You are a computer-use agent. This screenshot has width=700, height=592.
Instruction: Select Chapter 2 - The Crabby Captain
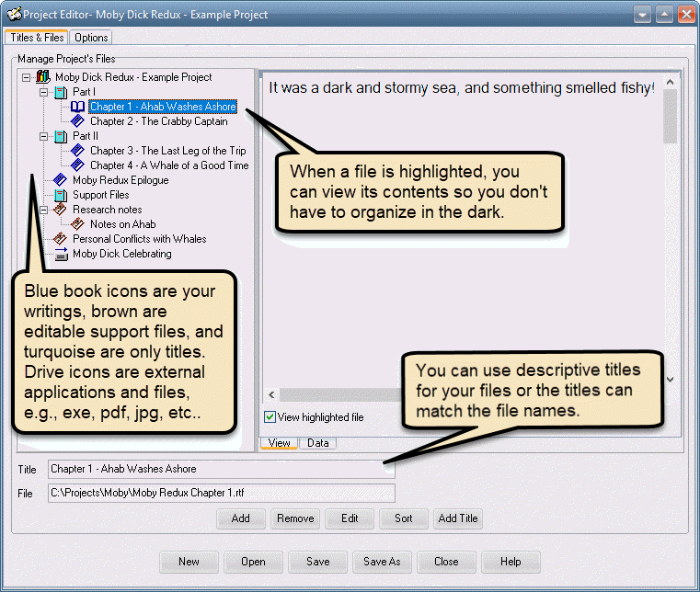click(x=158, y=121)
